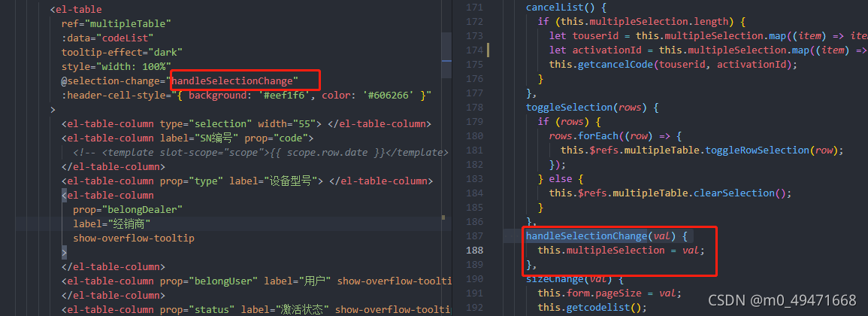Click label="SN编号" attribute
This screenshot has height=316, width=868.
[x=198, y=138]
